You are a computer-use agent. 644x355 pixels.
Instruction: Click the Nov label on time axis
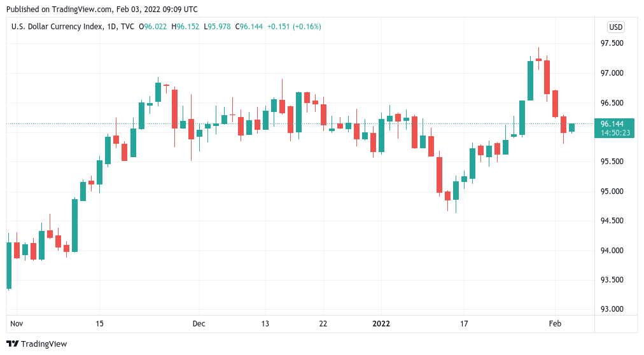(17, 324)
